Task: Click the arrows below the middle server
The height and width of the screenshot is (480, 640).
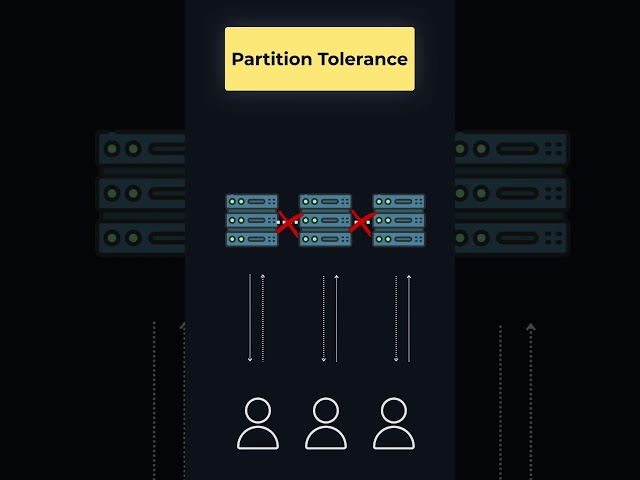Action: click(330, 318)
